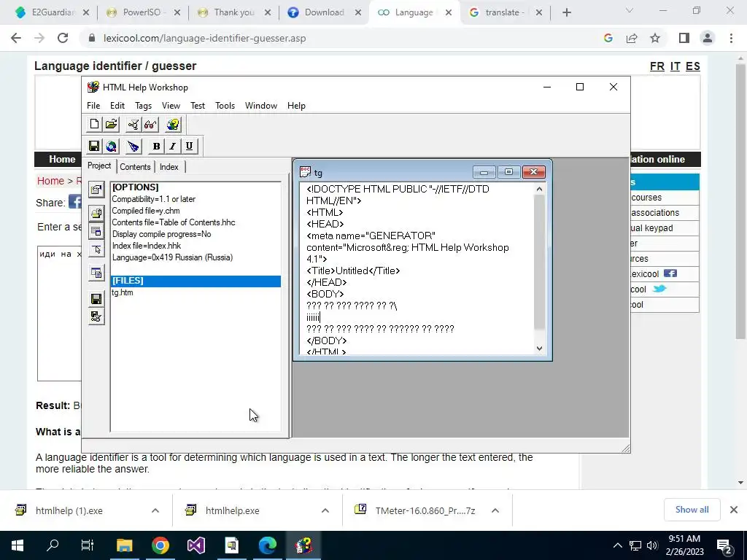The height and width of the screenshot is (560, 747).
Task: Open the Window menu
Action: [x=261, y=106]
